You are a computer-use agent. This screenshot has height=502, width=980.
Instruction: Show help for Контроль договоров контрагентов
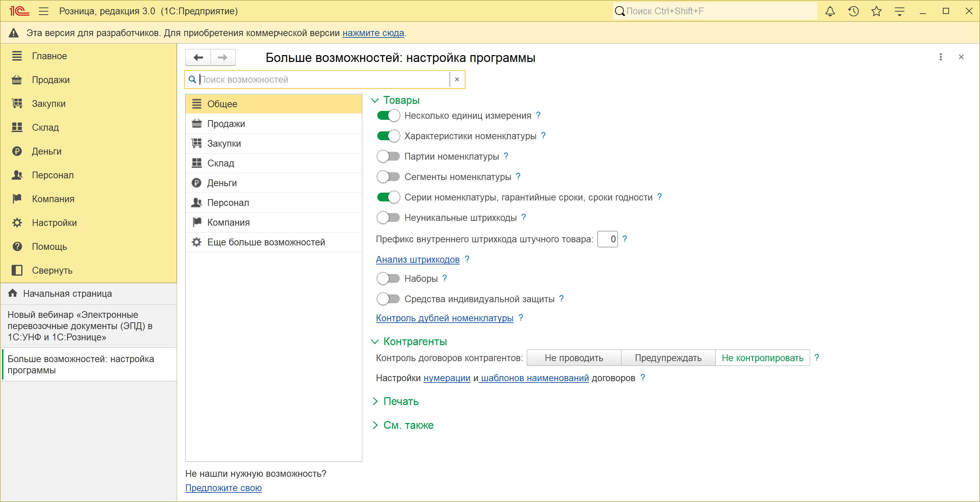coord(817,357)
